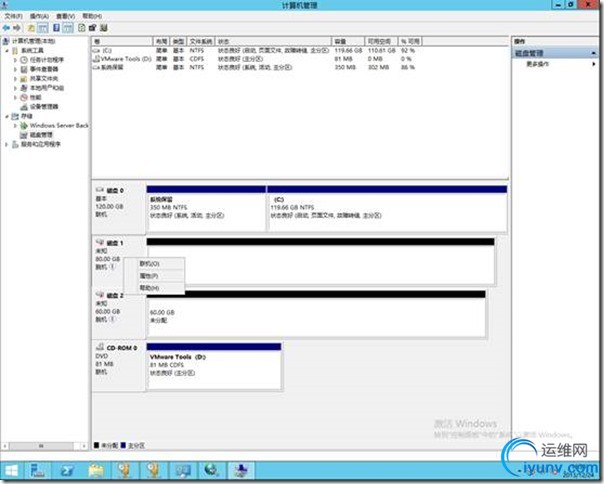Click the 磁盘 0 disk icon
Image resolution: width=604 pixels, height=484 pixels.
pos(100,190)
